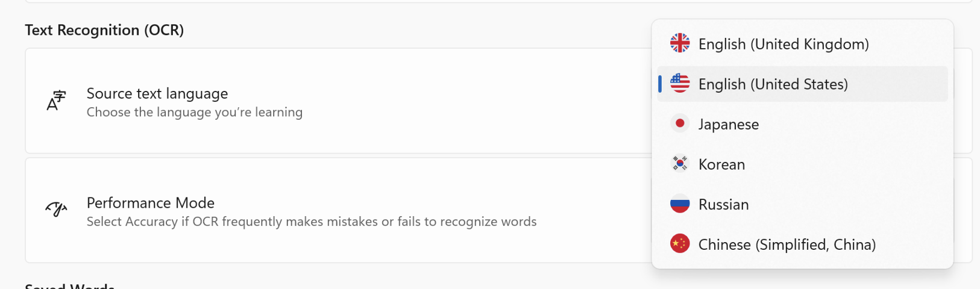
Task: Click the Select Accuracy OCR description text
Action: (x=312, y=222)
